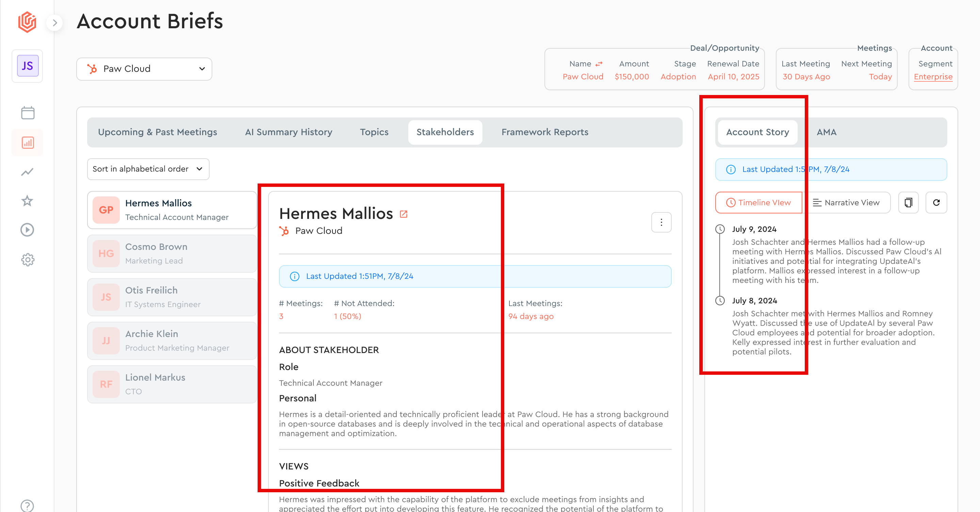This screenshot has width=980, height=512.
Task: Select Hermes Mallios stakeholder card
Action: click(x=172, y=210)
